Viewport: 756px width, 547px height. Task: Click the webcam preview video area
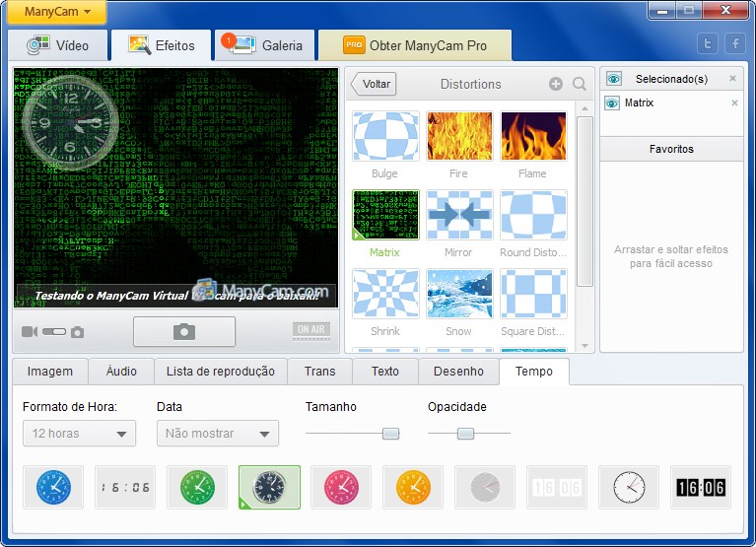point(176,187)
